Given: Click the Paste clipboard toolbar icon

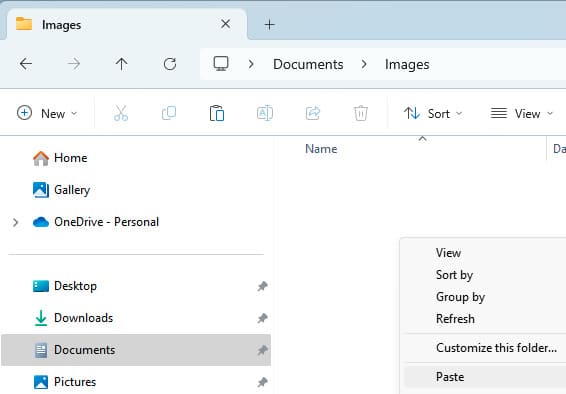Looking at the screenshot, I should coord(217,113).
